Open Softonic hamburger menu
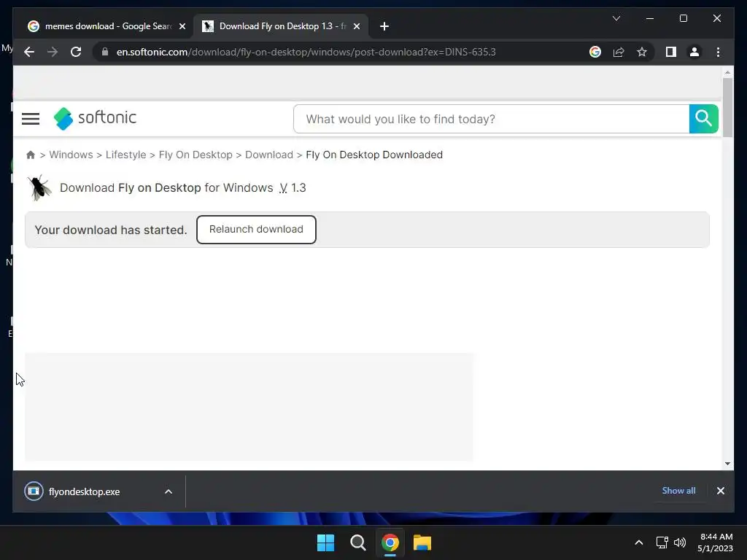Viewport: 747px width, 560px height. pos(31,119)
